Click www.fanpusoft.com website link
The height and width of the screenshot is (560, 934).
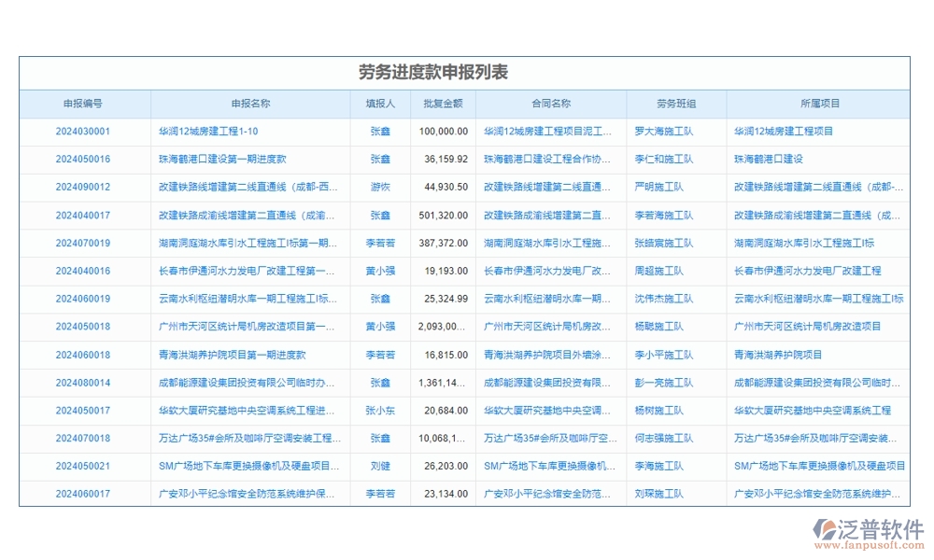(x=857, y=544)
